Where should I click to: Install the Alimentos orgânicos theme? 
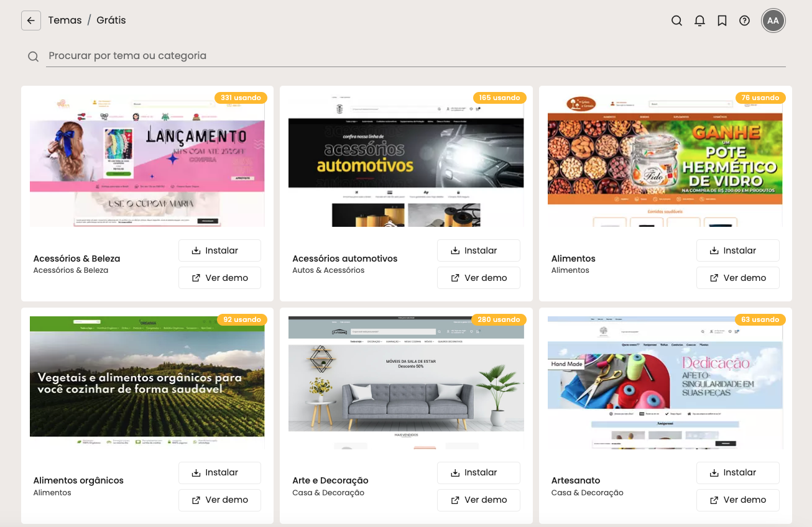(219, 472)
